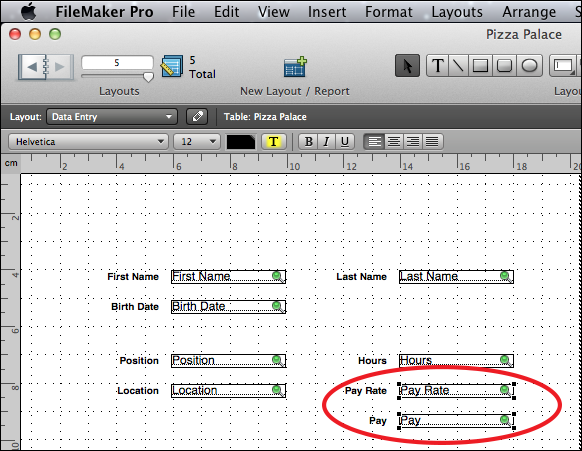Pick the Line drawing tool
This screenshot has width=582, height=451.
pyautogui.click(x=459, y=66)
